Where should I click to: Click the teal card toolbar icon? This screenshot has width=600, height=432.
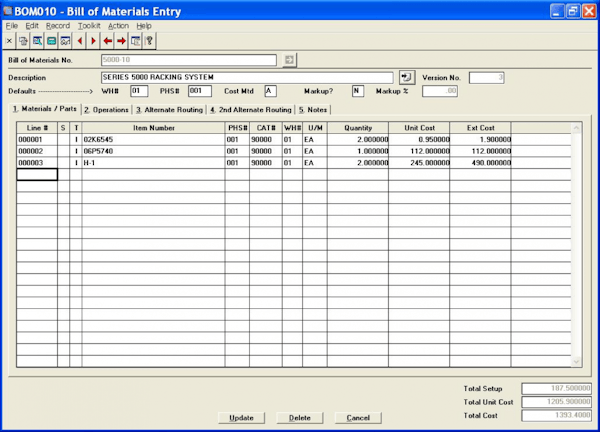point(51,41)
